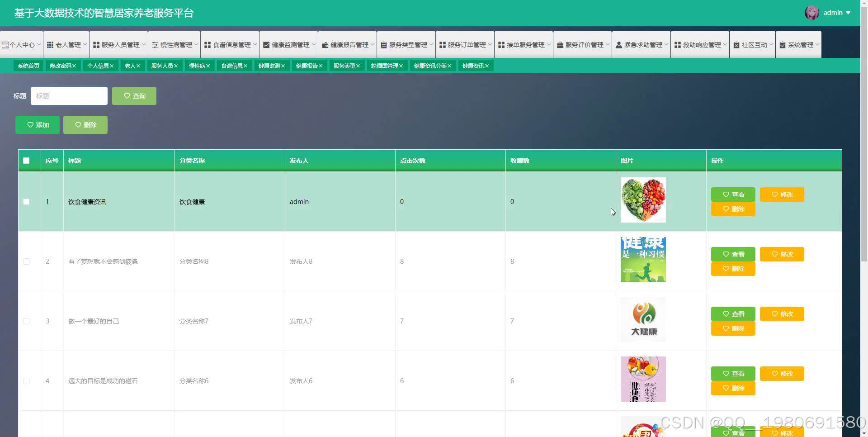Close the 健康资讯 tab with its X
Screen dimensions: 868x437
coord(487,66)
